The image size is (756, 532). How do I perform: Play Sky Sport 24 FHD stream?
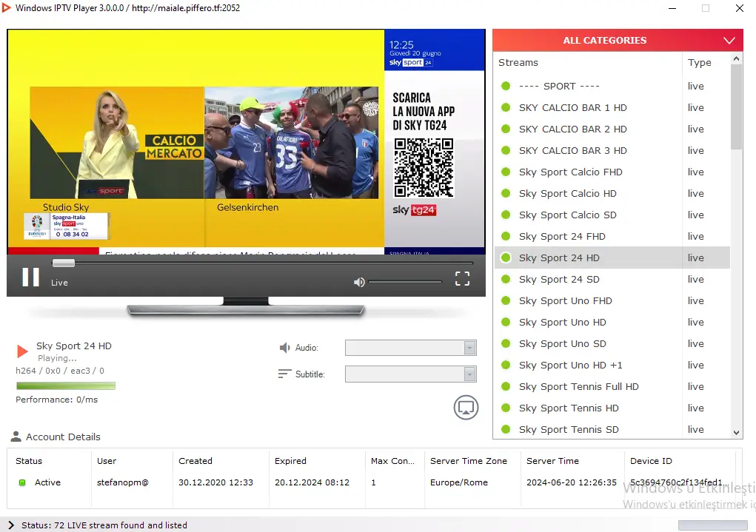612,236
